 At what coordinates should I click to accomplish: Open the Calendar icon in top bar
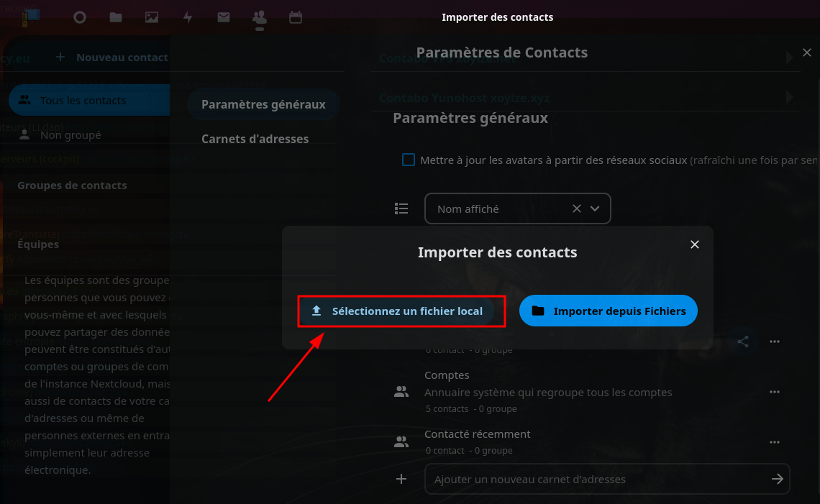[295, 17]
